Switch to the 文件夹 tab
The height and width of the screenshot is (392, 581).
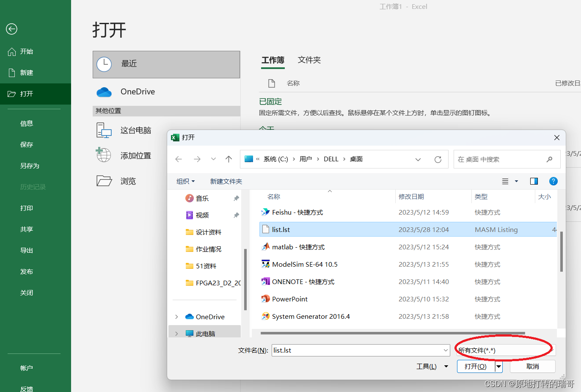click(x=309, y=60)
